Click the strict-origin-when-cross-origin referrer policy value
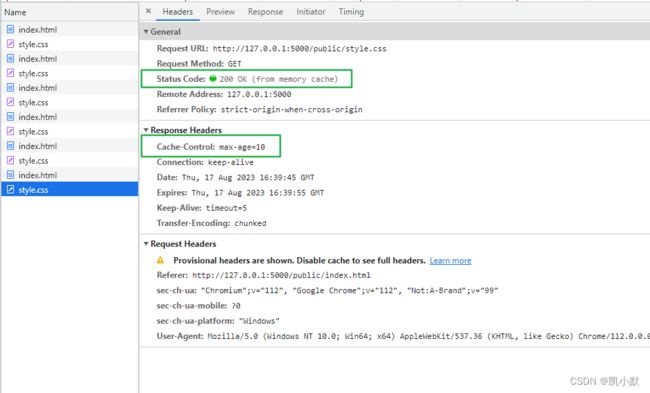Image resolution: width=650 pixels, height=393 pixels. click(291, 109)
